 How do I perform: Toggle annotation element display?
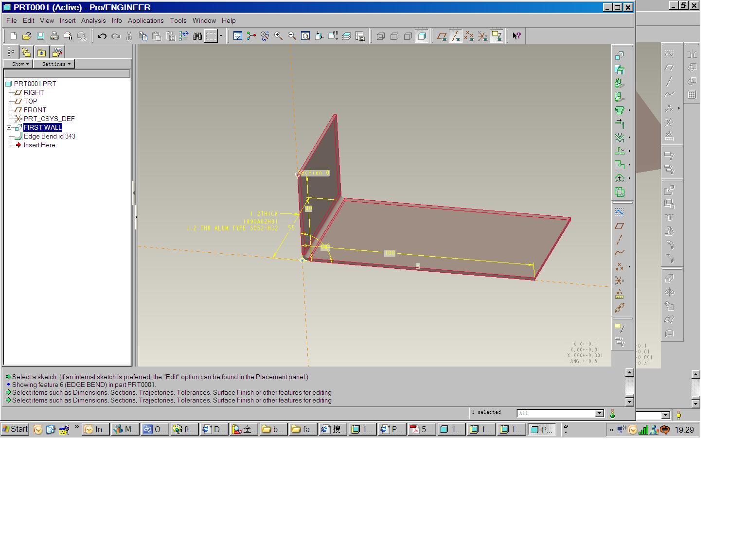pos(497,36)
